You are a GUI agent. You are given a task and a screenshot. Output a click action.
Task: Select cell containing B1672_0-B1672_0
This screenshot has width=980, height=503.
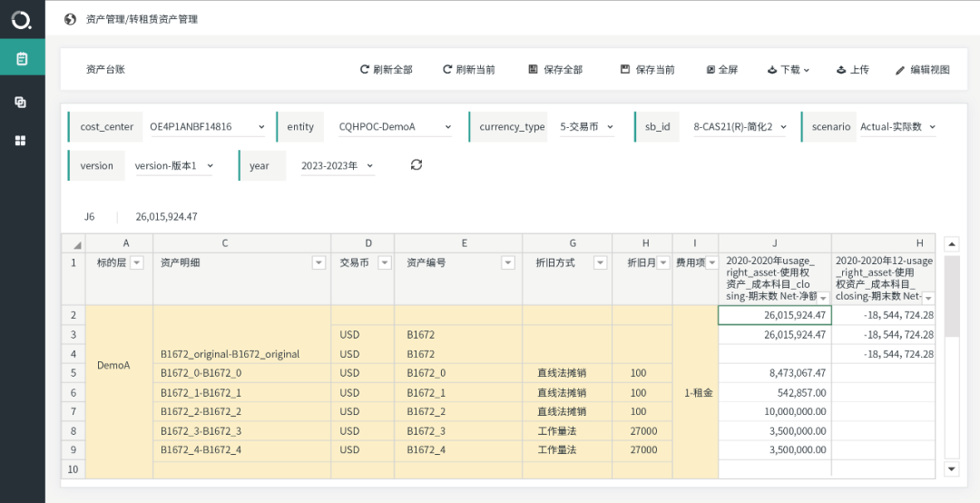click(x=201, y=373)
